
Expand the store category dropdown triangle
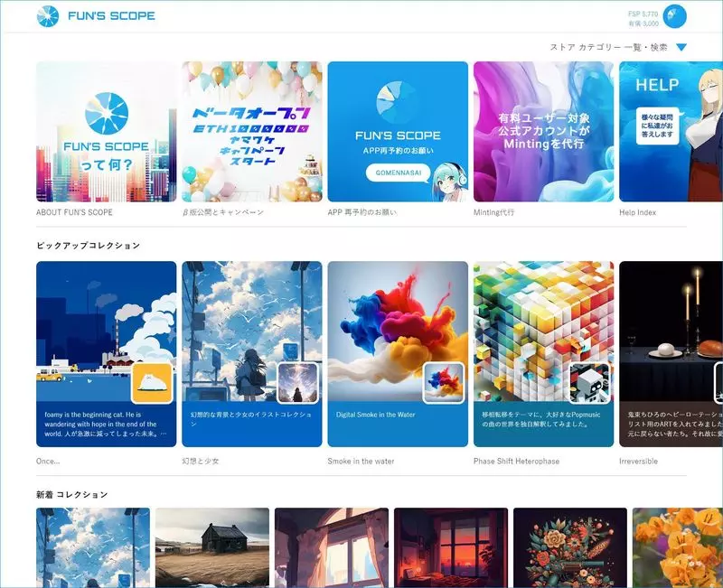(x=681, y=48)
